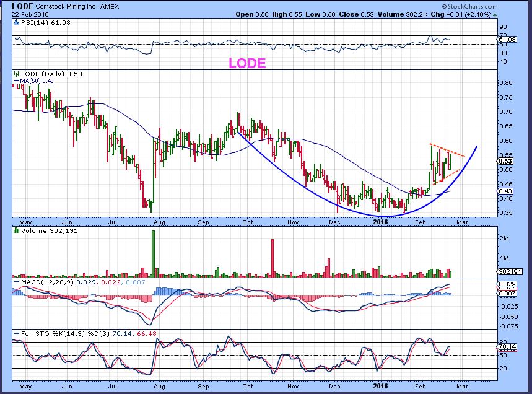Click the AMEX exchange label

coord(110,7)
